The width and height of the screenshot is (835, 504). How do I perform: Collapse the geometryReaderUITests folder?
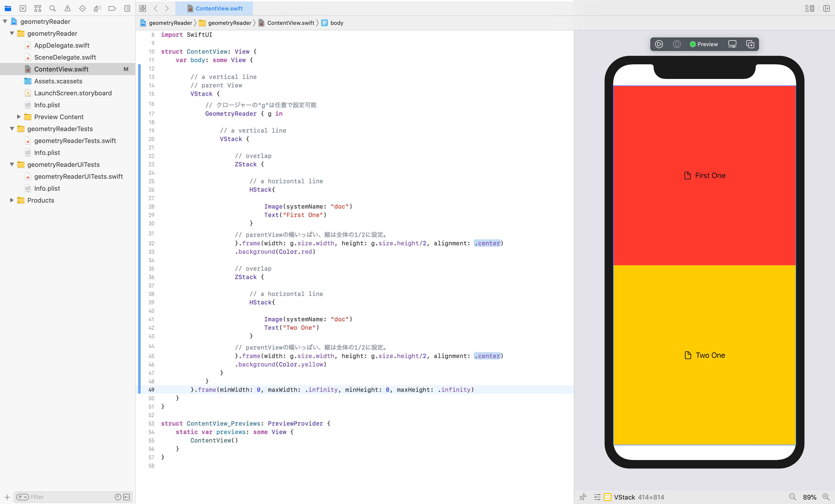coord(12,165)
